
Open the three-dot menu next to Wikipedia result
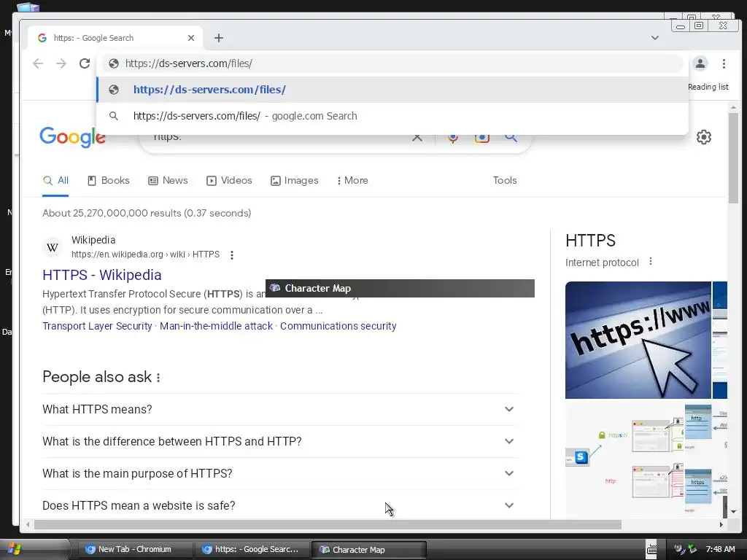click(x=232, y=255)
